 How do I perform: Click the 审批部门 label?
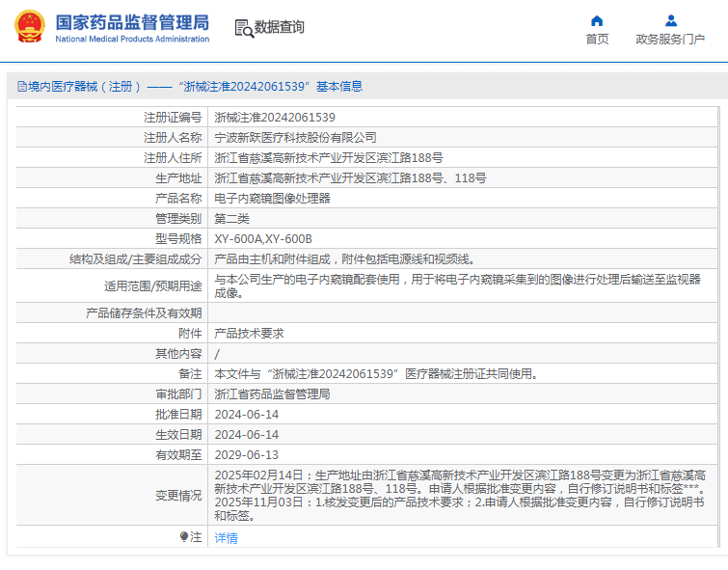pyautogui.click(x=178, y=394)
